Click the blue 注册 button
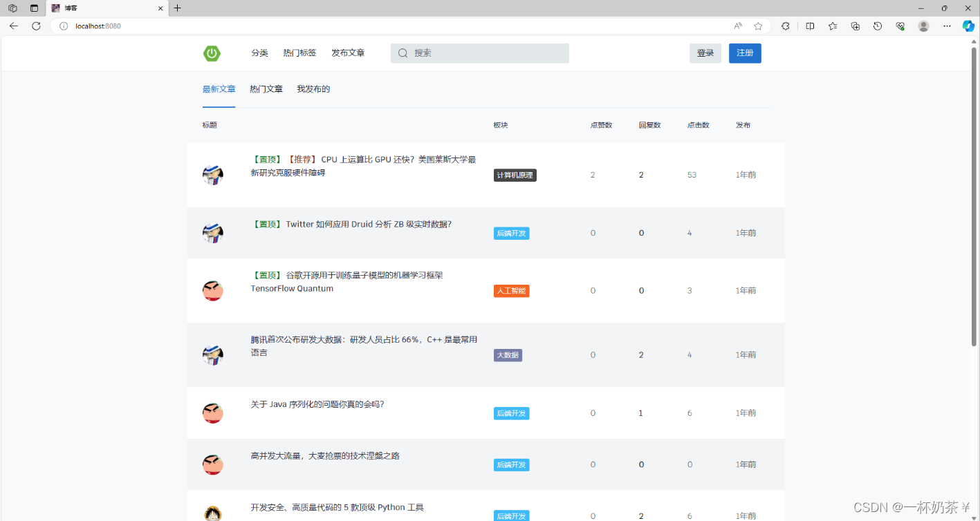 tap(745, 53)
